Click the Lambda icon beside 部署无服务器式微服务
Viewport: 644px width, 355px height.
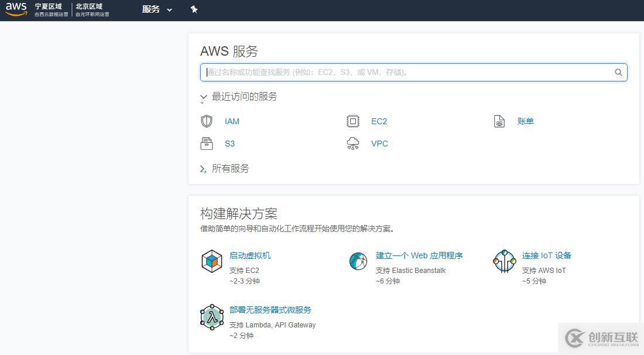211,316
